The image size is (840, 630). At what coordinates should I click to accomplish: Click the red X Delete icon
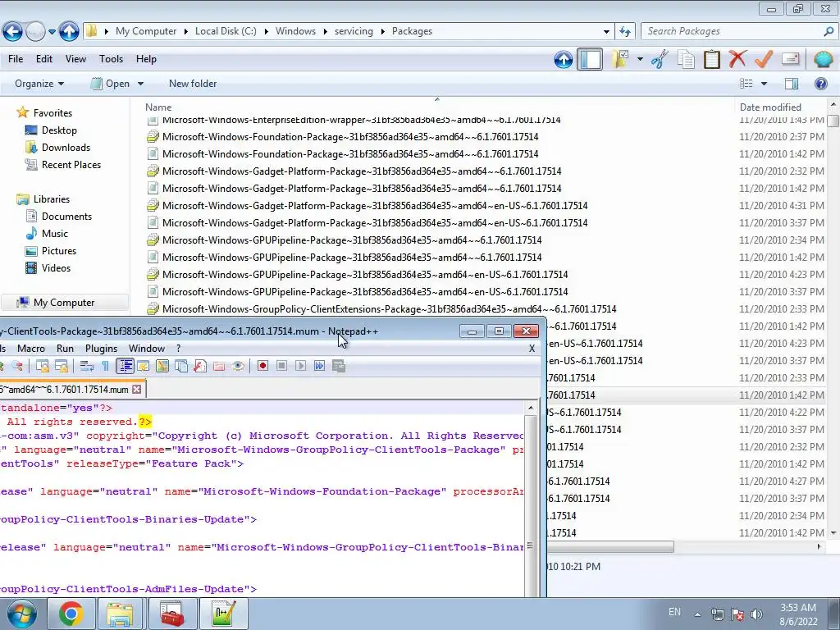tap(737, 58)
